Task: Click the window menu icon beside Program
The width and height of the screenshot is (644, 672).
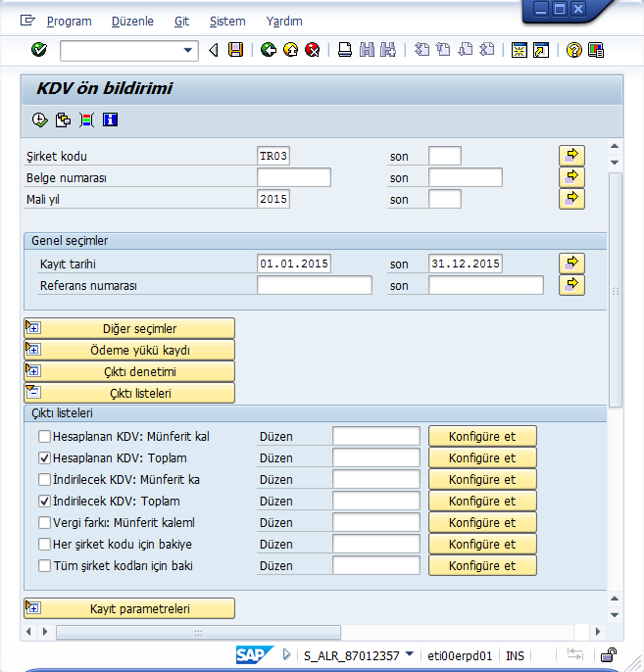Action: click(27, 21)
